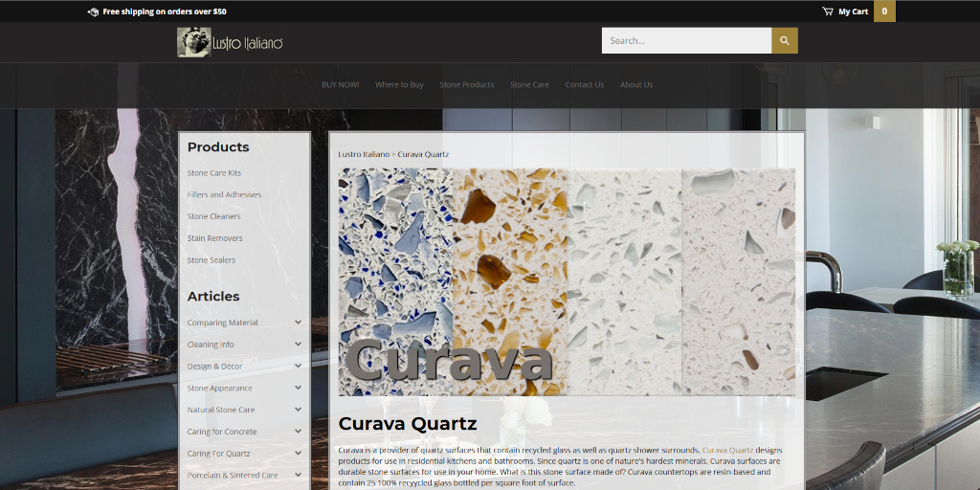The image size is (980, 490).
Task: Expand Cleaning Info chevron
Action: [x=299, y=345]
